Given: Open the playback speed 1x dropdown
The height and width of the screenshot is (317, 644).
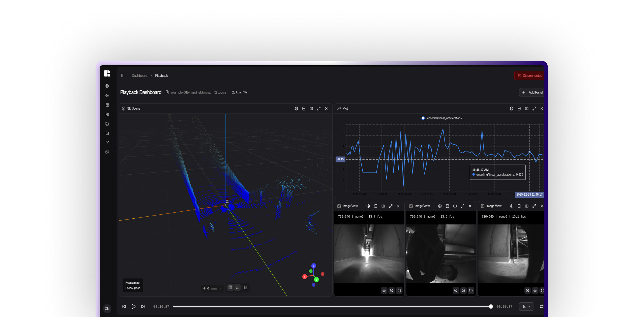Looking at the screenshot, I should point(526,307).
